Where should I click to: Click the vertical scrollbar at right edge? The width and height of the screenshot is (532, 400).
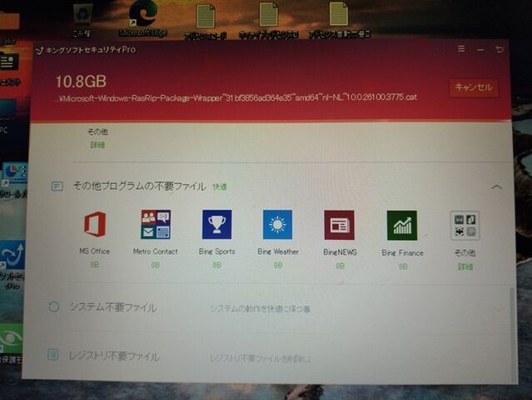coord(512,332)
